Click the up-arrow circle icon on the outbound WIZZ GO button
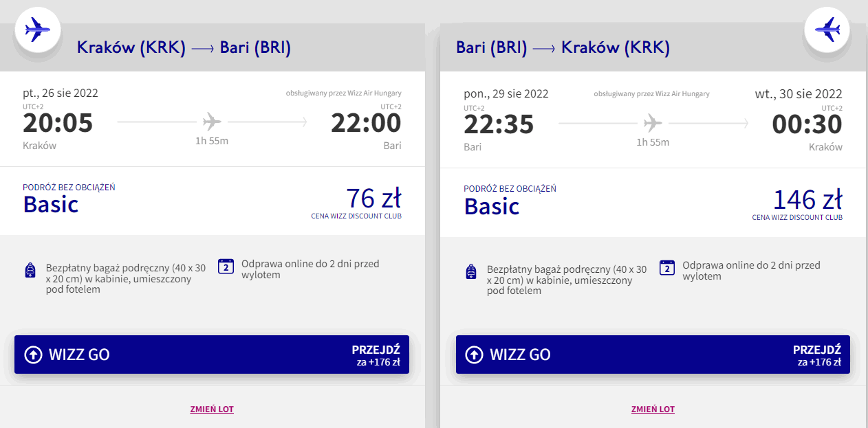 (33, 354)
